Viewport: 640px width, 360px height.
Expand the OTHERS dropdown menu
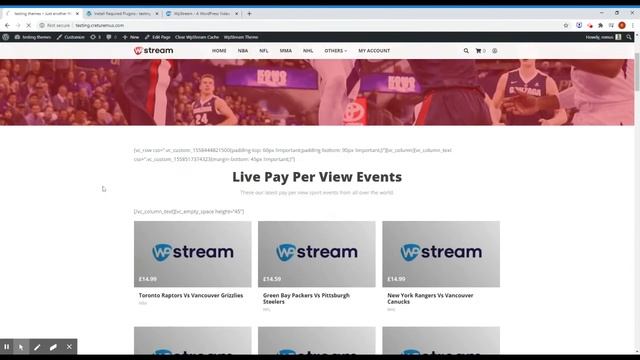point(336,51)
